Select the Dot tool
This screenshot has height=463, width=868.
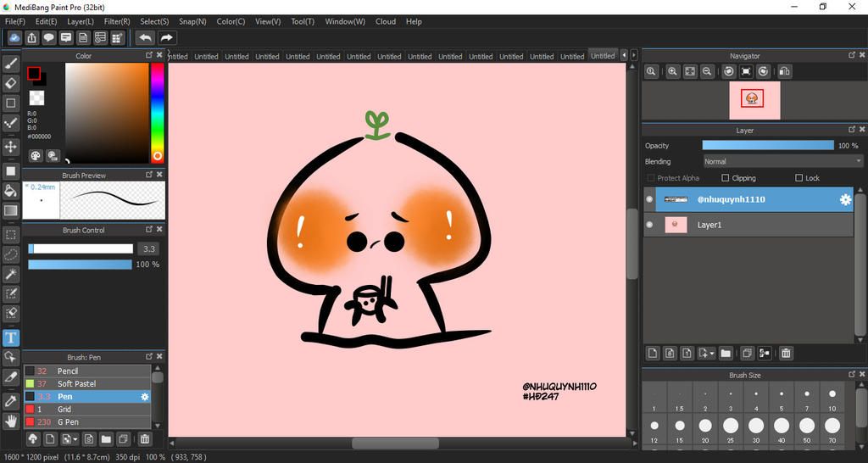10,122
